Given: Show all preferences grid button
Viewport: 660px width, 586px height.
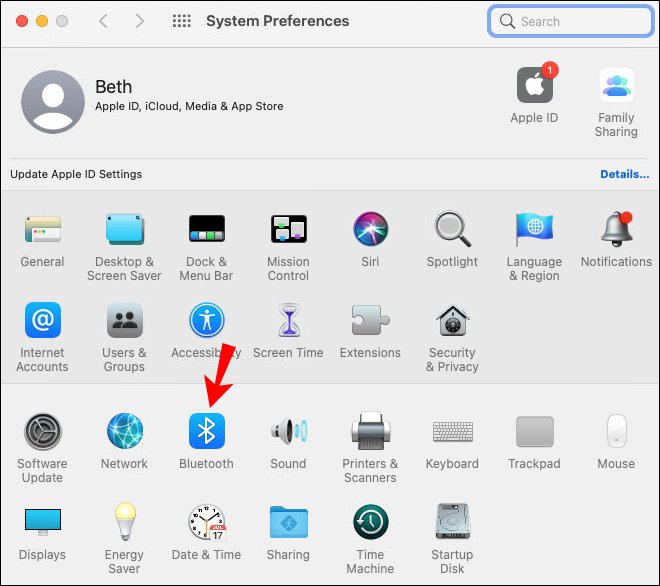Looking at the screenshot, I should point(182,21).
